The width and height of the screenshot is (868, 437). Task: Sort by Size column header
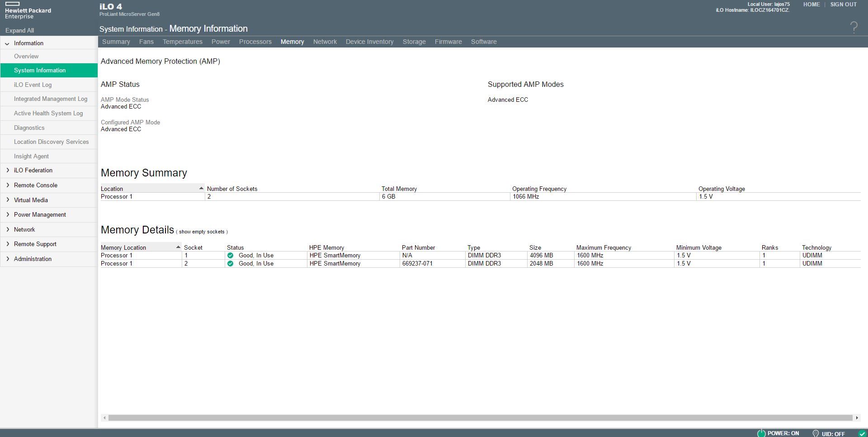(x=535, y=247)
